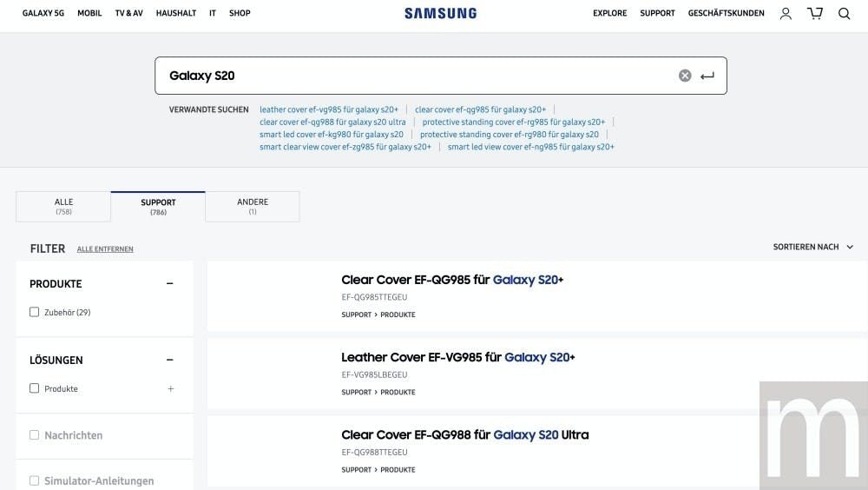Switch to the Andere results tab
Viewport: 868px width, 490px height.
tap(253, 206)
